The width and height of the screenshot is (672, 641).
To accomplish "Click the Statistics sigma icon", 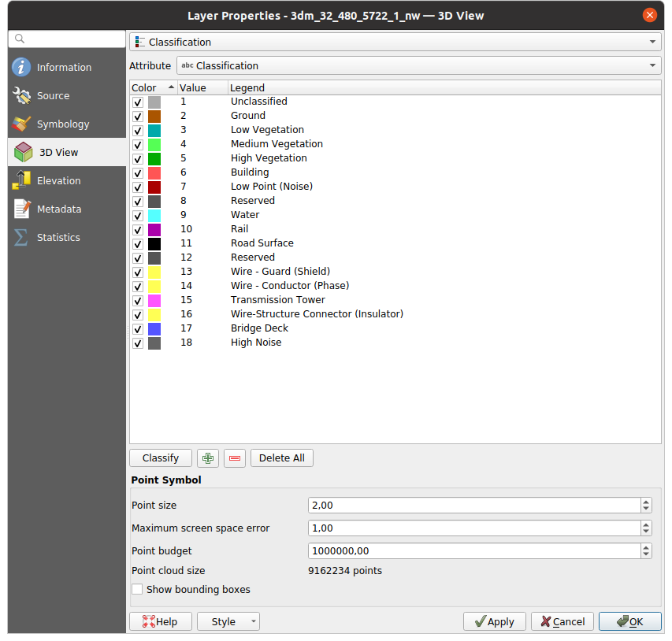I will [x=21, y=237].
